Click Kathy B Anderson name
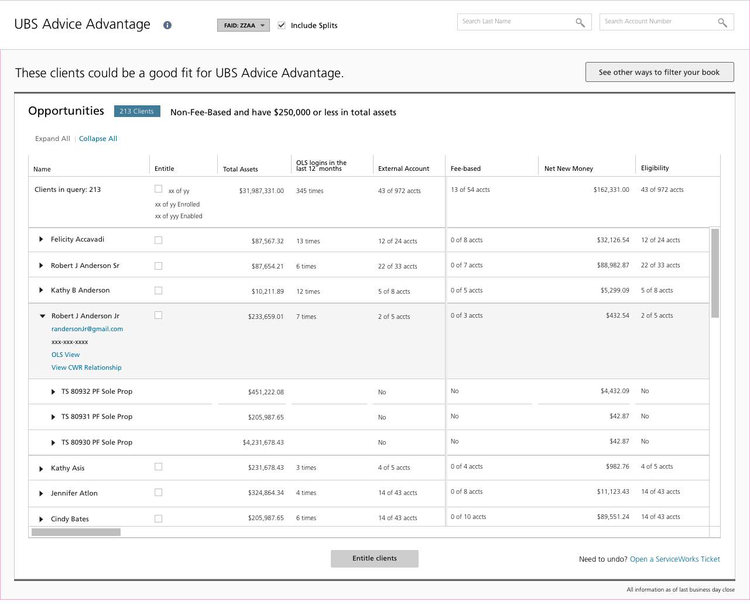 click(80, 290)
